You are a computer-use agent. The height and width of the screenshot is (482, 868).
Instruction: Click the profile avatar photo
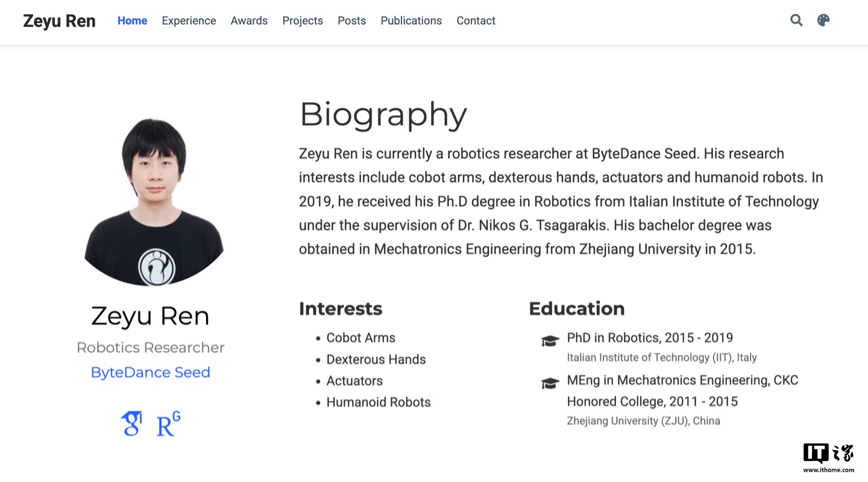pos(153,202)
